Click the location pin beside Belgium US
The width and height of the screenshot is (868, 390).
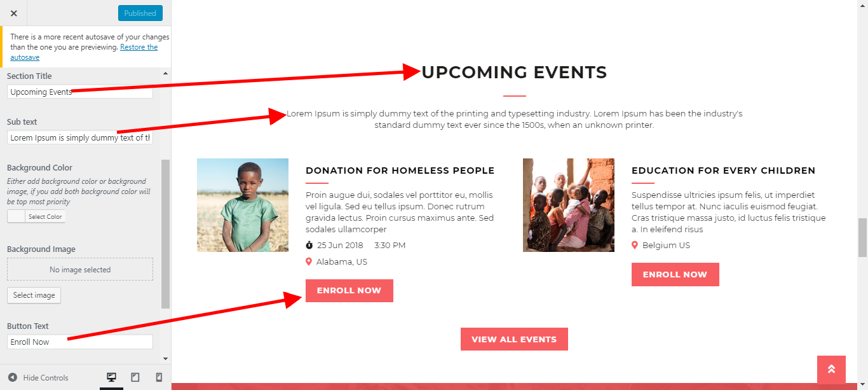635,246
